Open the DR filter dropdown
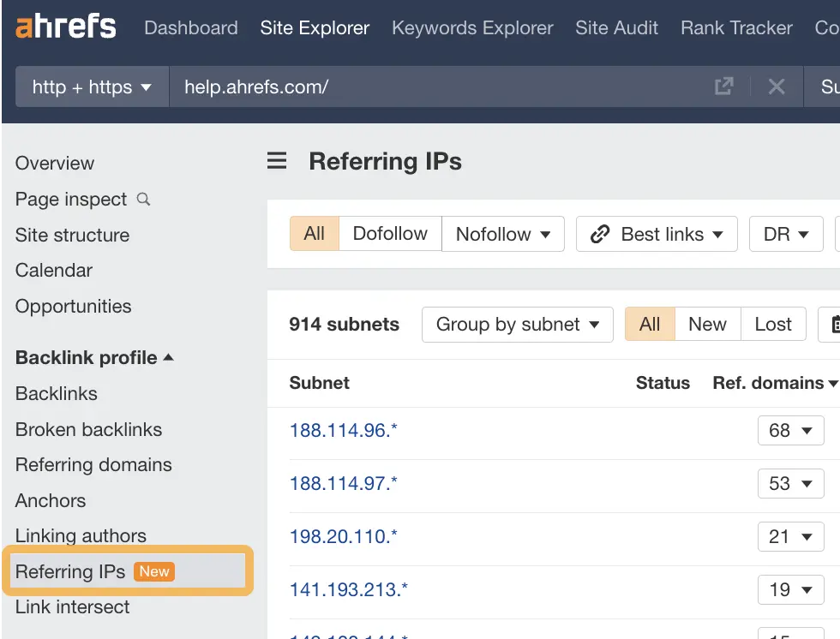Screen dimensions: 840x639 [785, 233]
